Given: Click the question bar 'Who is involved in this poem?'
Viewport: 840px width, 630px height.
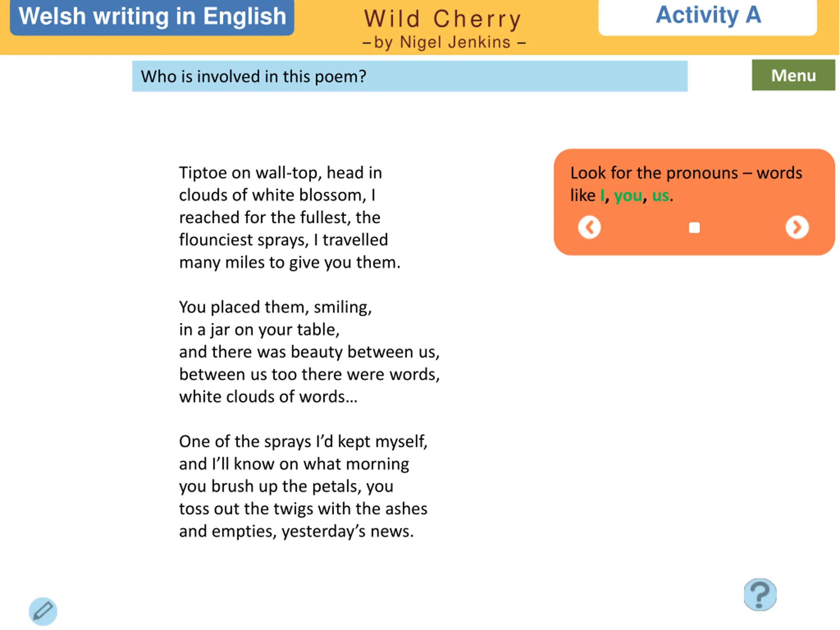Looking at the screenshot, I should point(410,76).
